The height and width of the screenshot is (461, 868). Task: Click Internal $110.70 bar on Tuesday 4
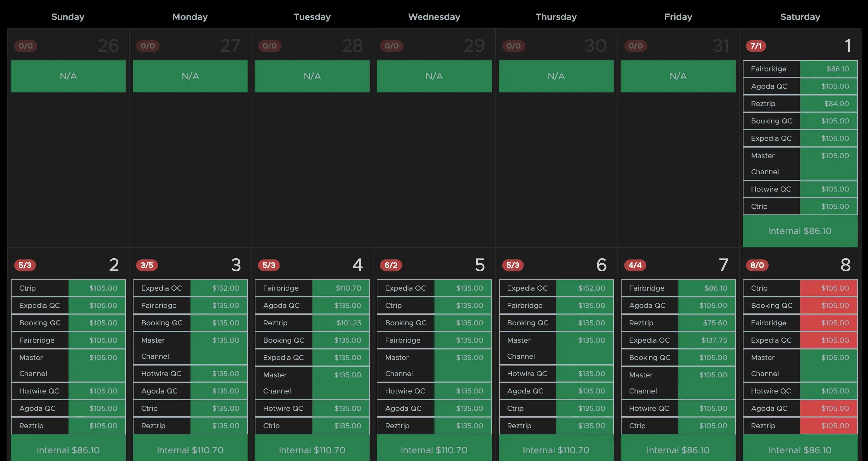coord(312,450)
